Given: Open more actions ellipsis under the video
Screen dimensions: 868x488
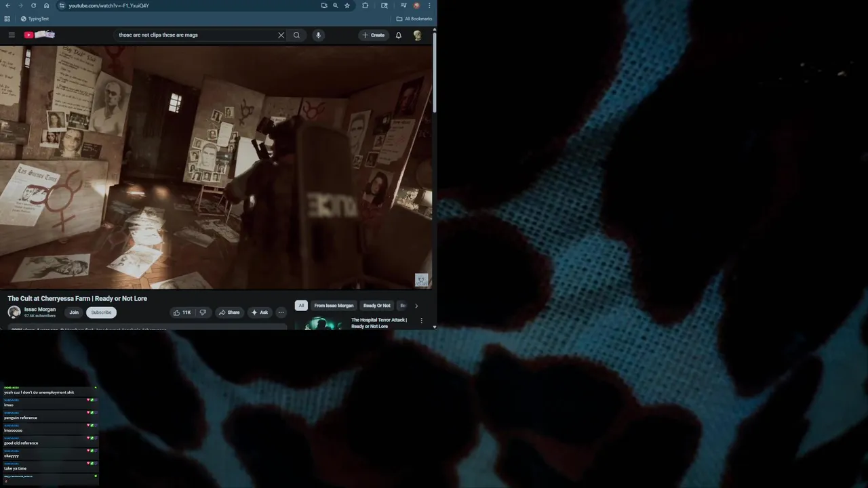Looking at the screenshot, I should [x=281, y=312].
